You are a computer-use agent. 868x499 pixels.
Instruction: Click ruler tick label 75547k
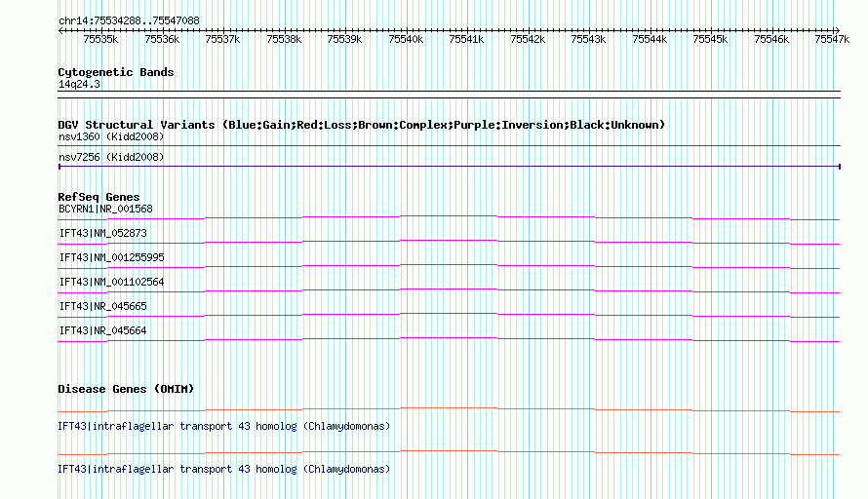click(832, 39)
